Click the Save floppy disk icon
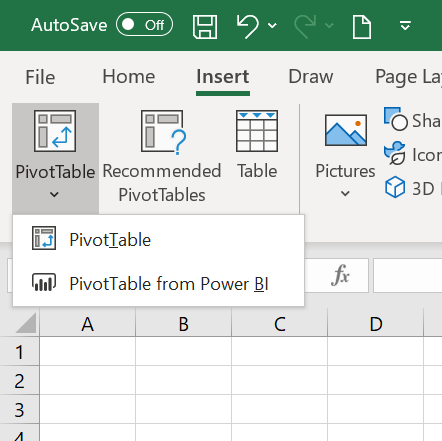442x441 pixels. click(205, 26)
